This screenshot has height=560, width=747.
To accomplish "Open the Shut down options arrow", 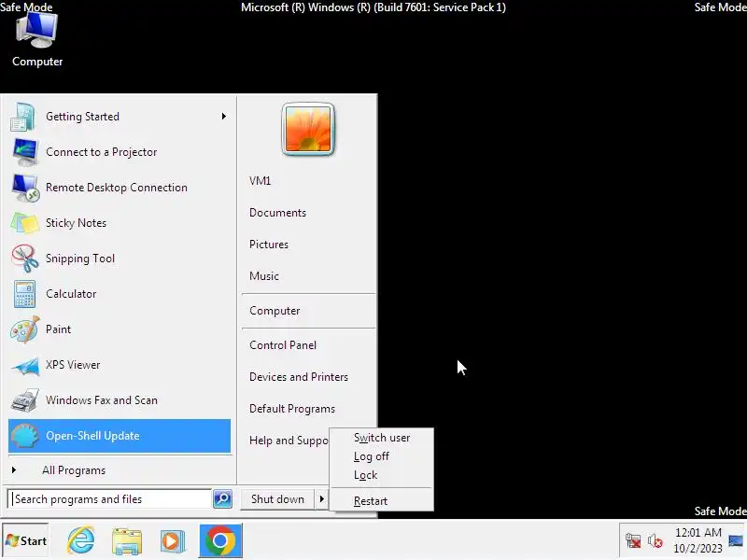I will [322, 499].
